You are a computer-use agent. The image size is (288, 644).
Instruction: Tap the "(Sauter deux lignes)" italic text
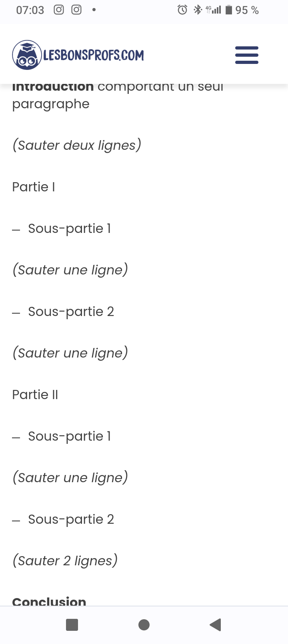[77, 145]
